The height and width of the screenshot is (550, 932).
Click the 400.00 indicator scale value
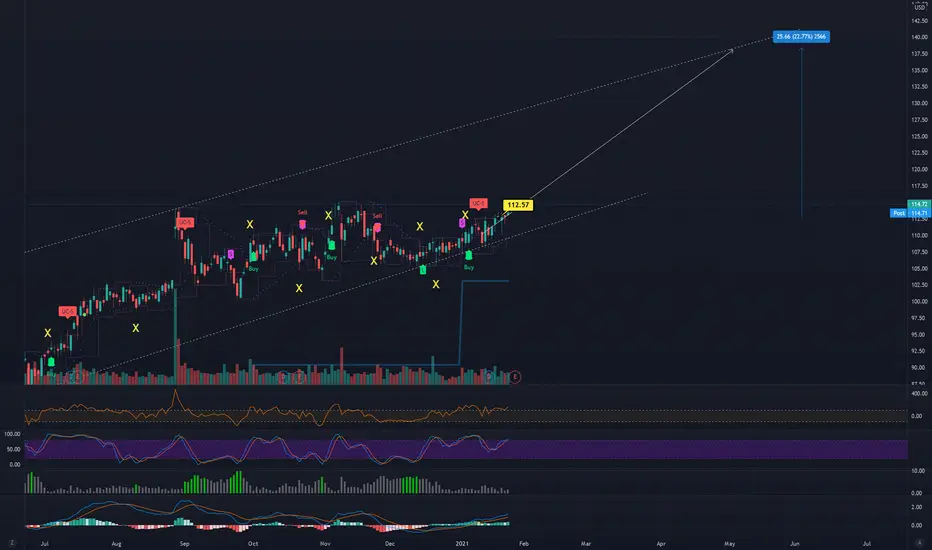click(919, 394)
